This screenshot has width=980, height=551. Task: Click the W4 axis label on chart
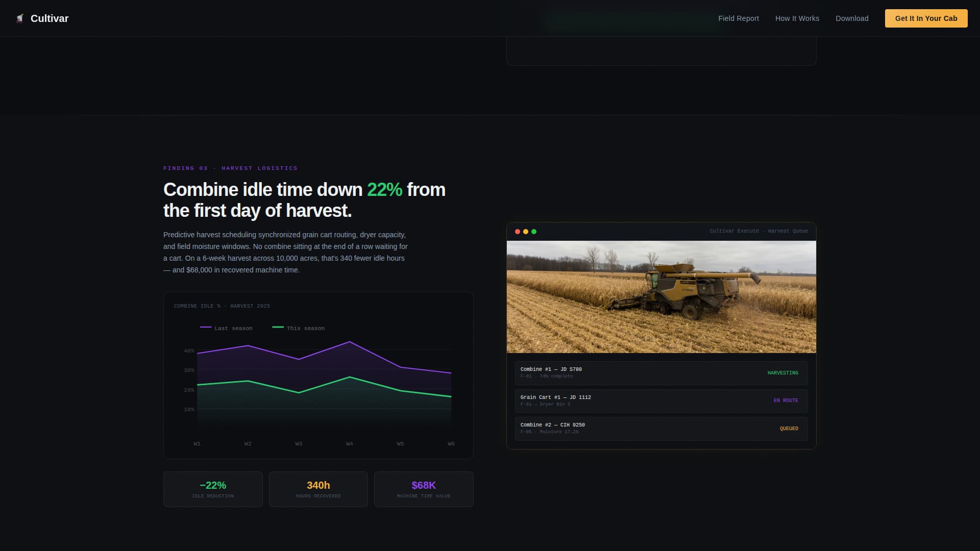pos(350,444)
